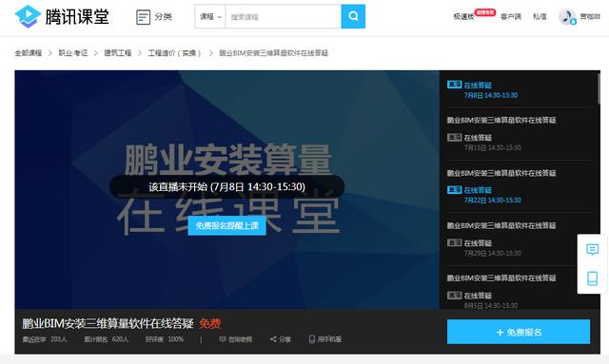Viewport: 609px width, 364px height.
Task: Click live icon beside 8月5日 在线答疑
Action: click(x=454, y=296)
